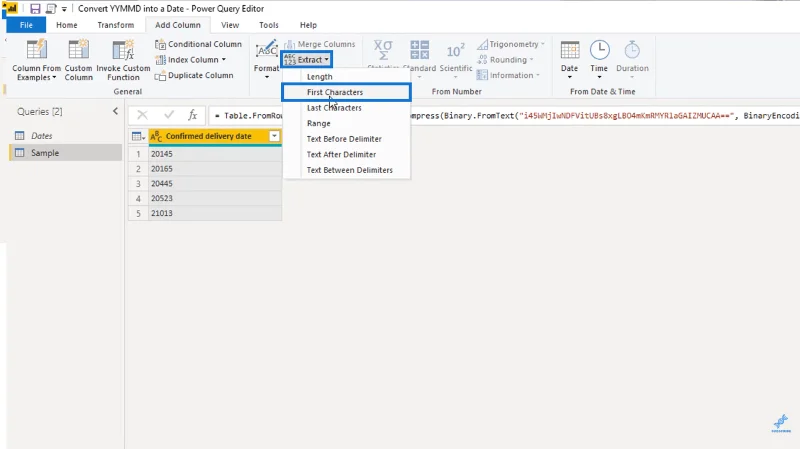This screenshot has width=800, height=449.
Task: Open the Date dropdown arrow
Action: tap(569, 78)
